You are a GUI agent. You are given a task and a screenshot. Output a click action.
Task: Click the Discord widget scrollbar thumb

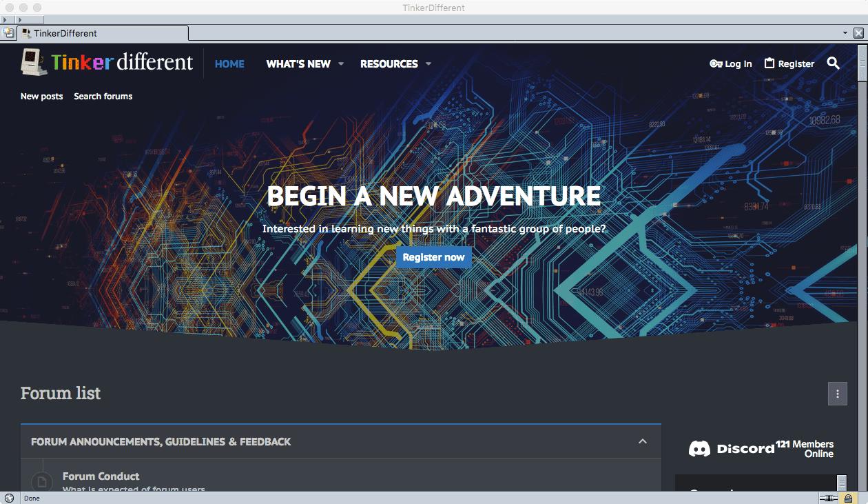(842, 483)
